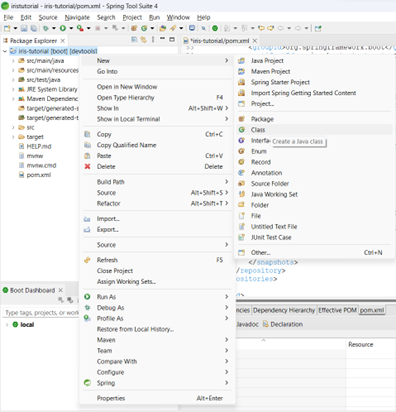Screen dimensions: 396x412
Task: Choose Spring Starter Project from submenu
Action: [314, 82]
